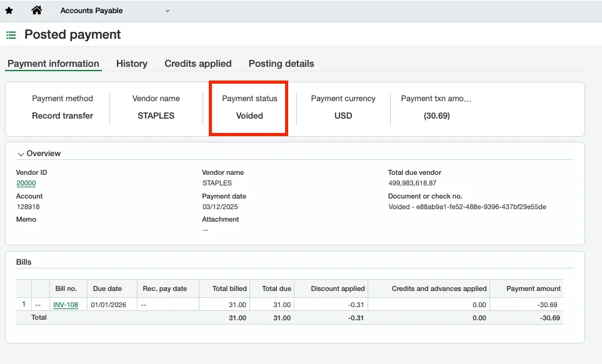Click the Voided payment status value
The width and height of the screenshot is (602, 364).
click(249, 116)
